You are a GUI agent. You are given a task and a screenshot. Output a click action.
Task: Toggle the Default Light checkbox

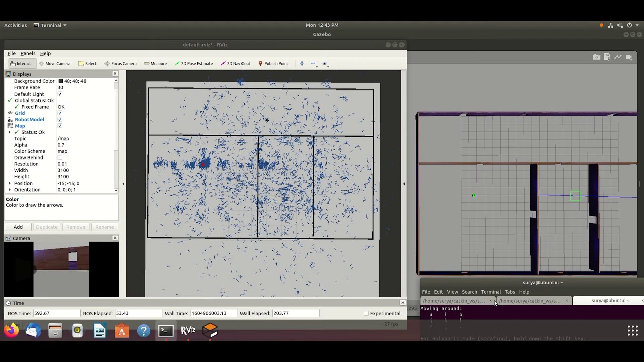60,94
